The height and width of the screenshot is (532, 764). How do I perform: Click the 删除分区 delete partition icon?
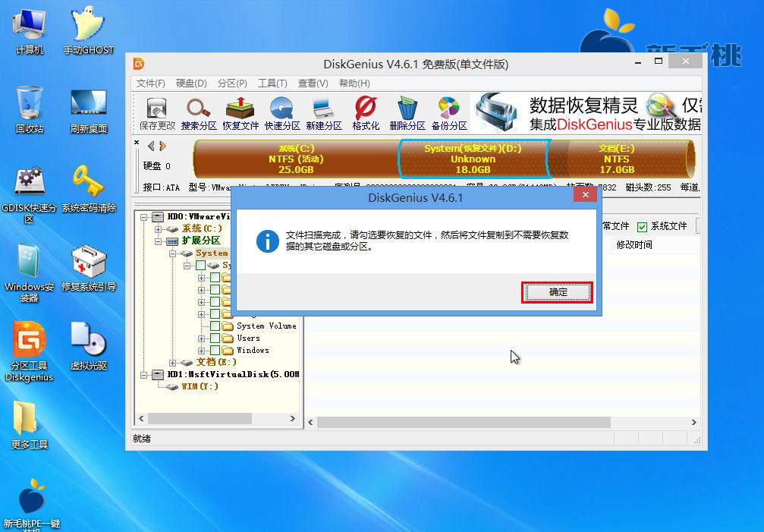click(407, 114)
